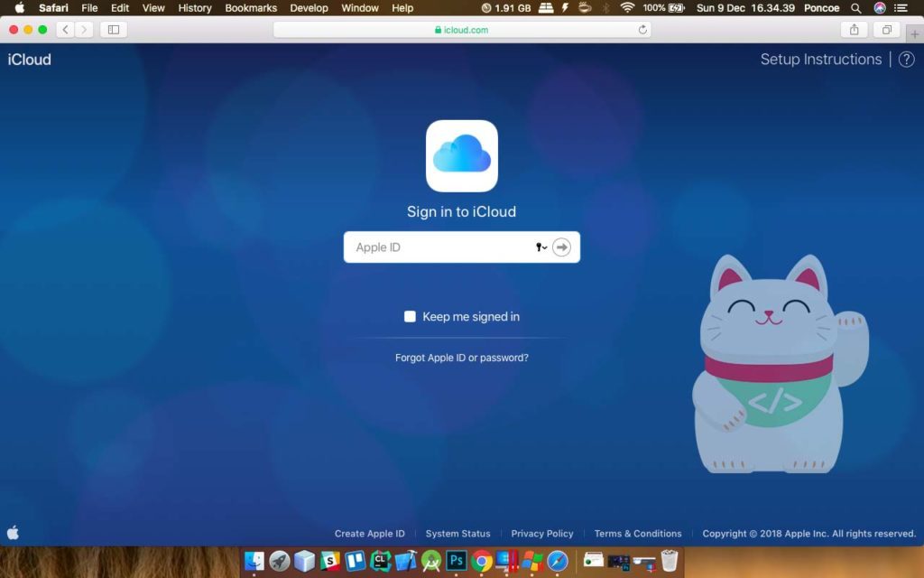Click the Wi-Fi status icon
The width and height of the screenshot is (924, 578).
pyautogui.click(x=627, y=7)
